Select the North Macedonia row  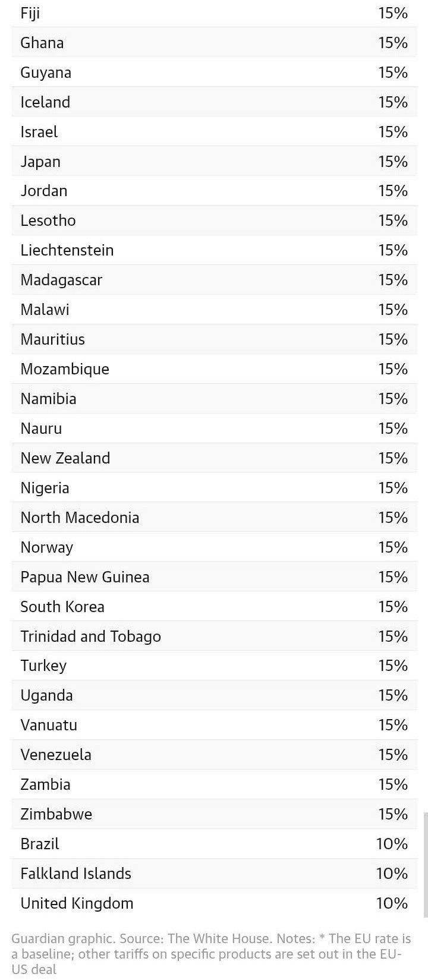point(214,518)
